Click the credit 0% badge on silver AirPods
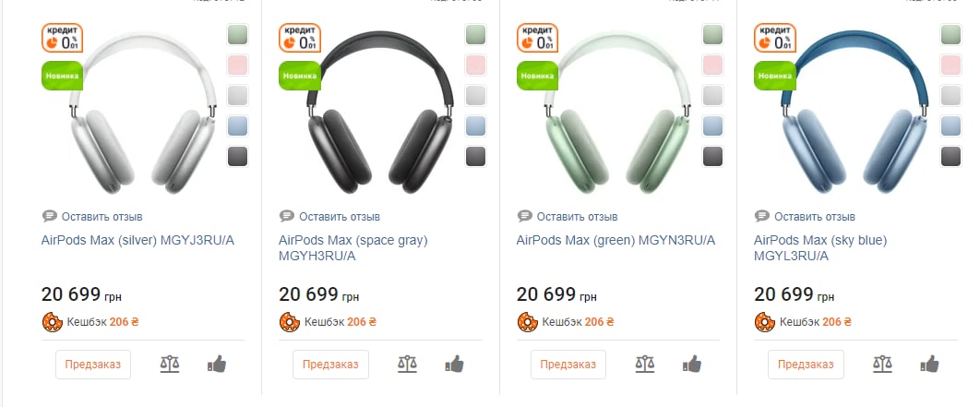This screenshot has height=407, width=980. [x=62, y=39]
